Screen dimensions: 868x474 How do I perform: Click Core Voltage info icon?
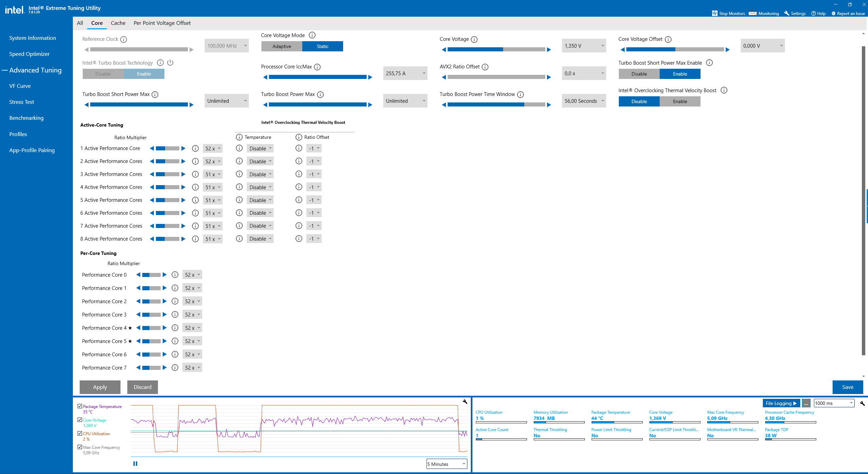(x=474, y=39)
